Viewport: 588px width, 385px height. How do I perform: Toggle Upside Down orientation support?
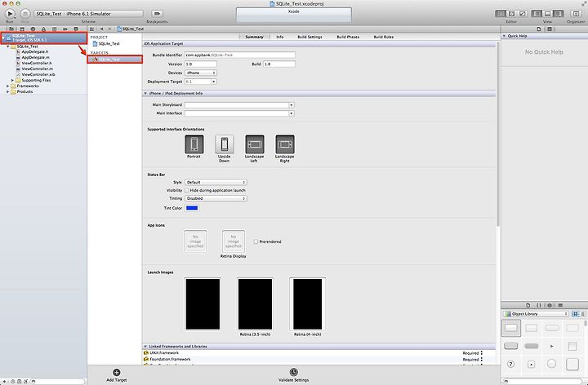point(225,144)
